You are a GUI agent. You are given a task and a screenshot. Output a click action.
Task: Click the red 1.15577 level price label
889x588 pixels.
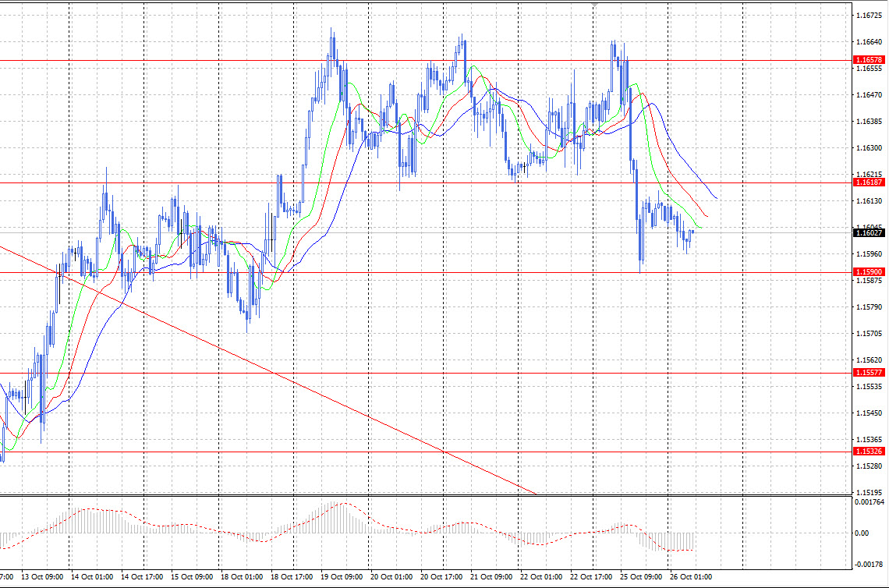[x=869, y=373]
